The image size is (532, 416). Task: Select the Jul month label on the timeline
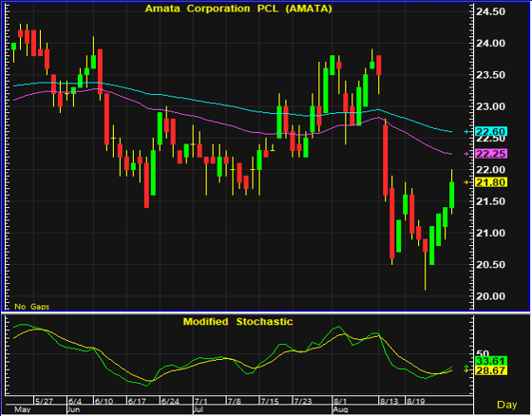click(199, 409)
